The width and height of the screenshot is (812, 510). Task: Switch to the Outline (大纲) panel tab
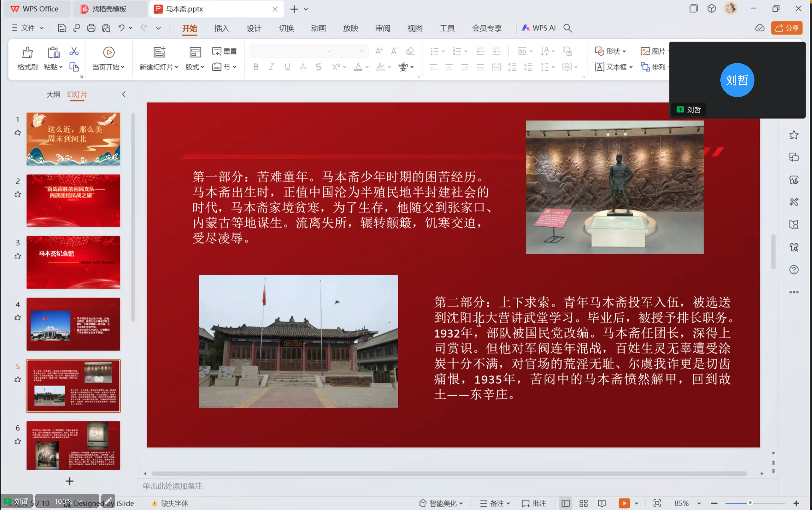click(x=53, y=94)
